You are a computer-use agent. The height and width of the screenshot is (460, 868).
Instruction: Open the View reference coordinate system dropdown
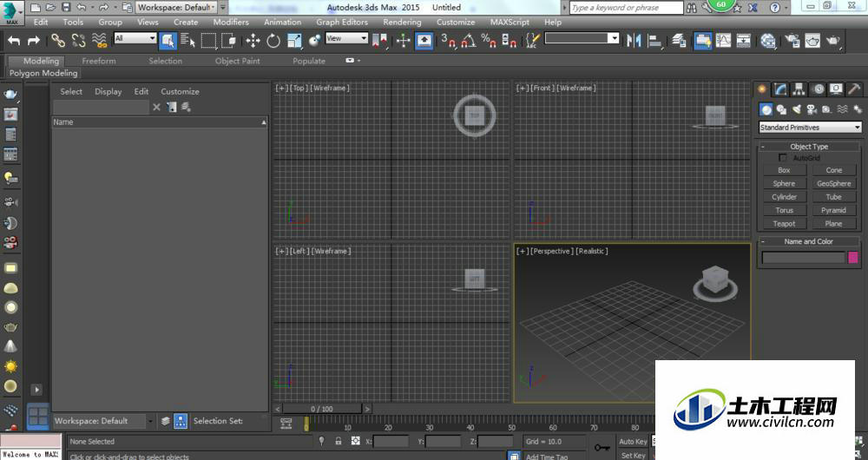[346, 38]
